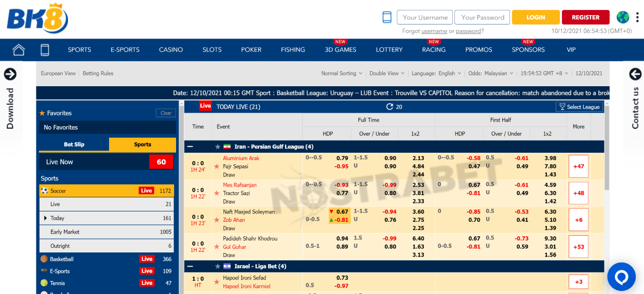Open the GMT +8 timezone dropdown
Screen dimensions: 644x294
click(x=544, y=73)
